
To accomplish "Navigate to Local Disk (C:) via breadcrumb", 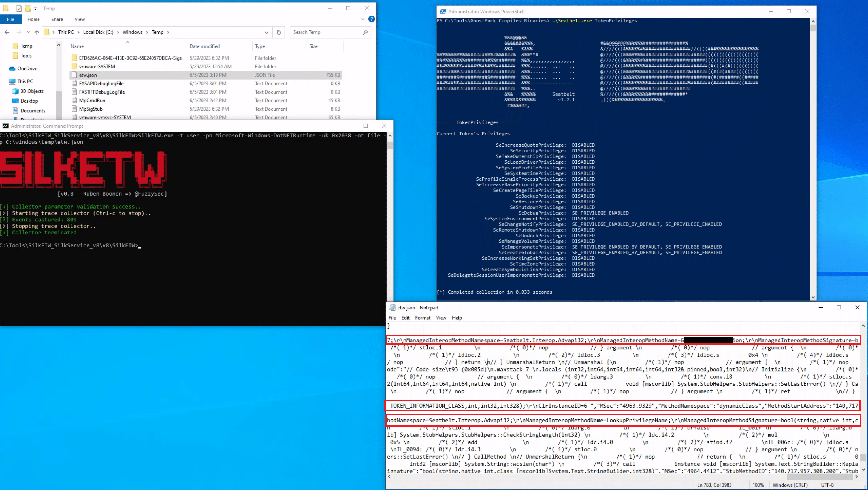I will point(98,32).
